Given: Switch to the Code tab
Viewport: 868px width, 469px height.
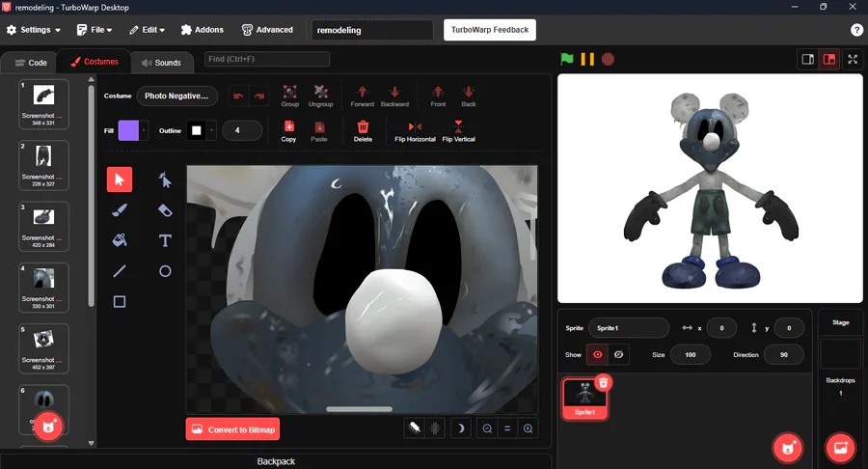Looking at the screenshot, I should click(31, 63).
